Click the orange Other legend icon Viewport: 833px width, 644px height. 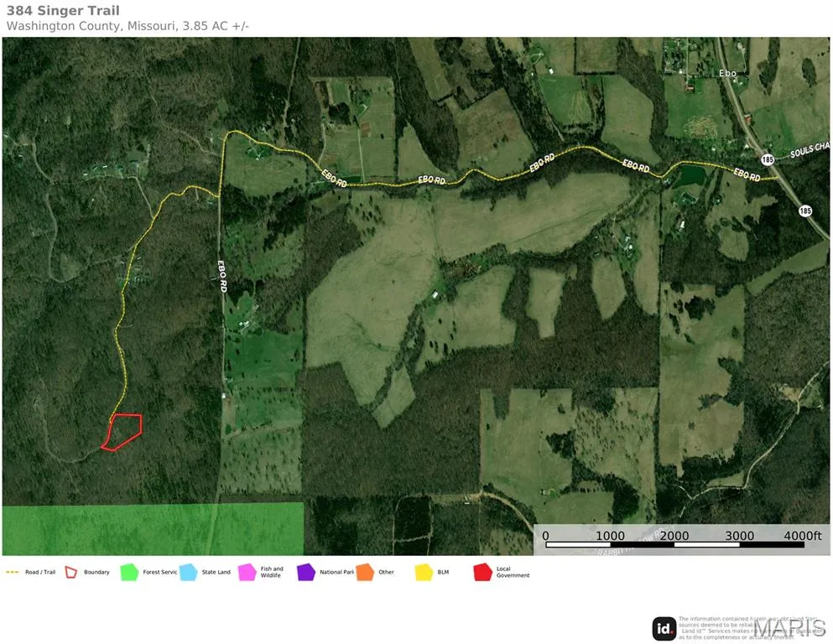[364, 572]
